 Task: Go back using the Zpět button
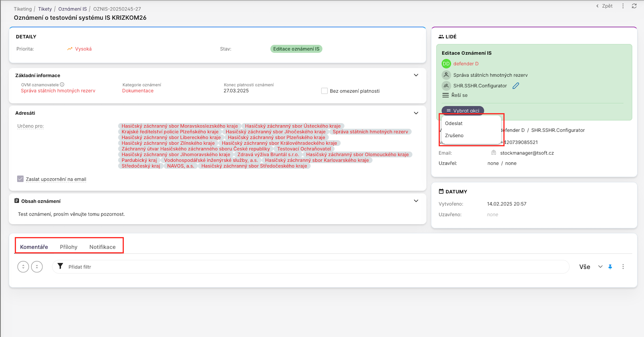point(604,6)
